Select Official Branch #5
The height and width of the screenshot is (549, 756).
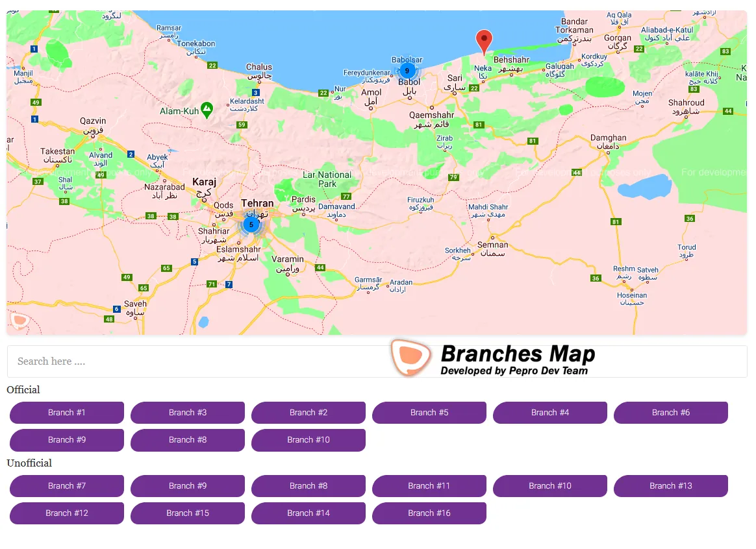(x=429, y=413)
